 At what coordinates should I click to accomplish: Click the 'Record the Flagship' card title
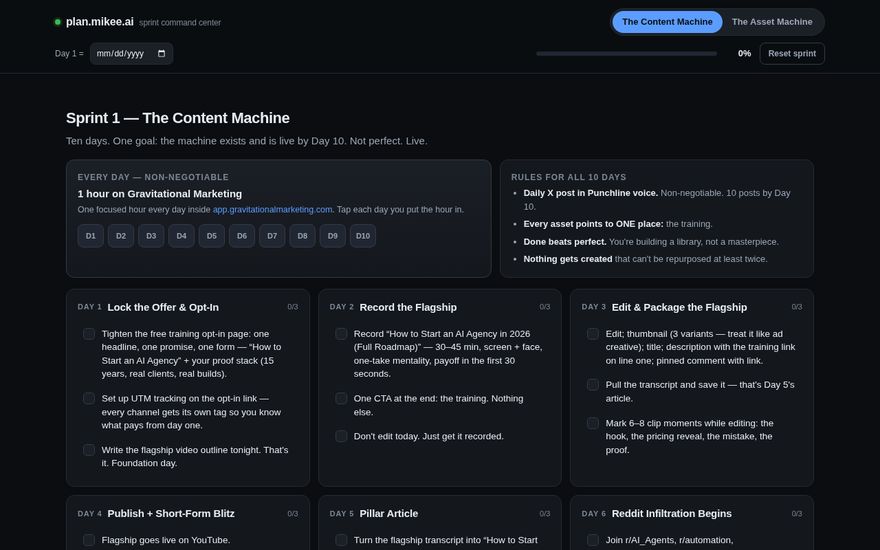point(408,307)
